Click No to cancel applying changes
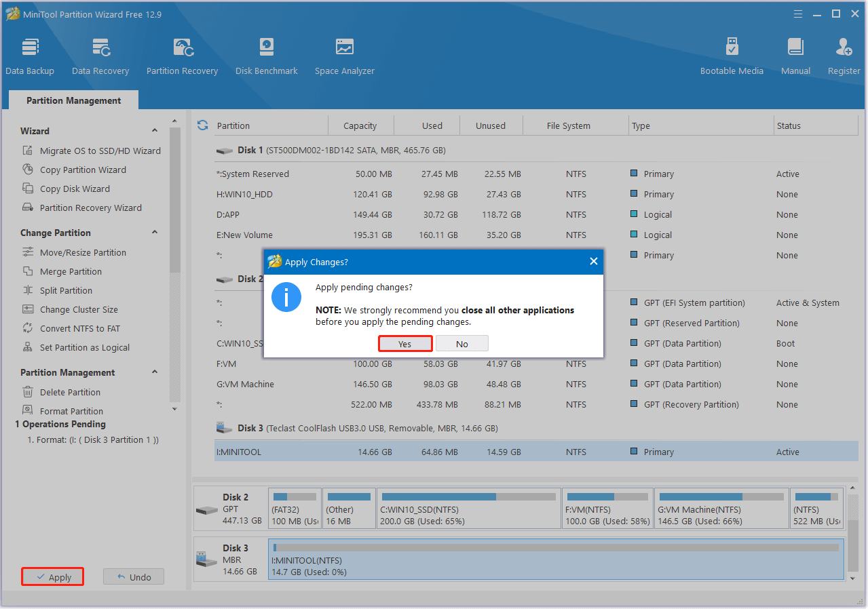 [461, 344]
